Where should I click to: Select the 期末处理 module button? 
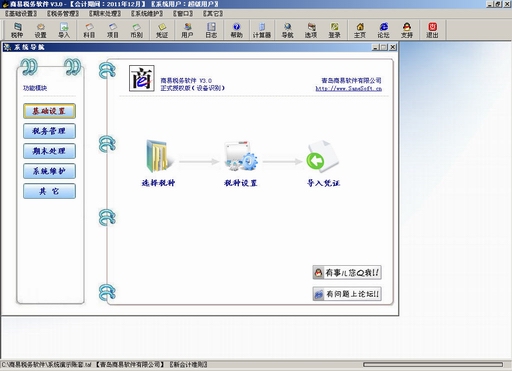tap(49, 151)
